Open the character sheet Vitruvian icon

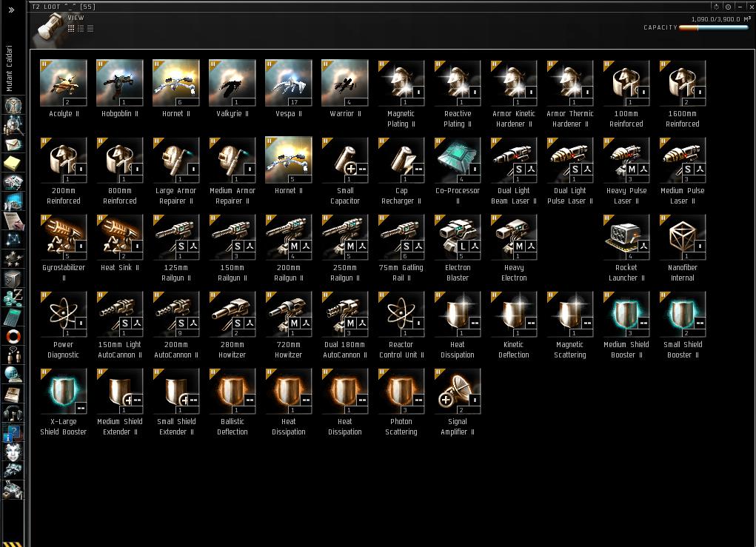[13, 105]
